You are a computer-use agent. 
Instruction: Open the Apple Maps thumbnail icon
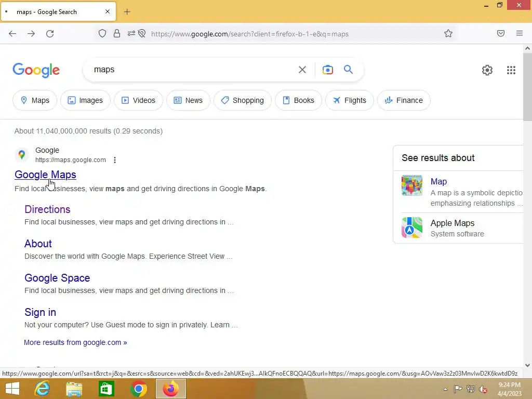coord(412,228)
